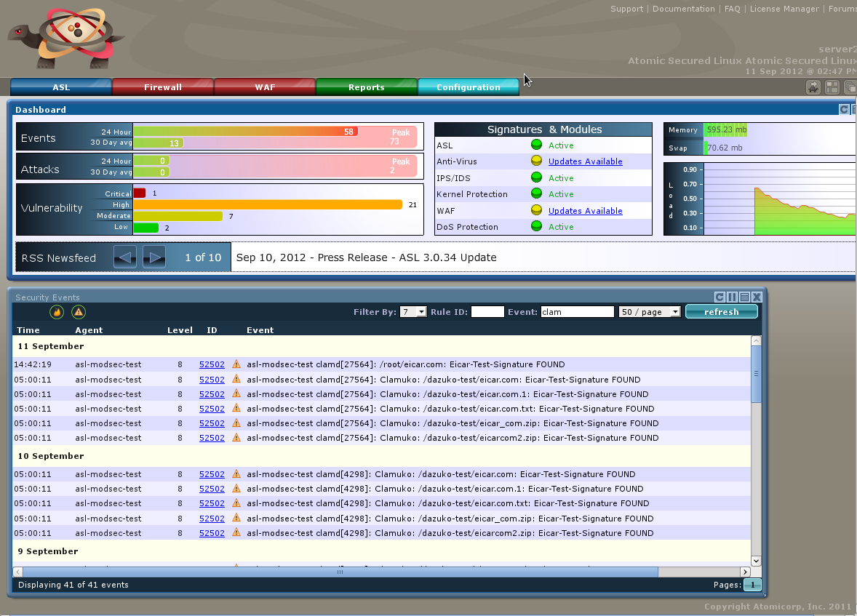
Task: Open the 50 / page dropdown
Action: click(x=650, y=311)
